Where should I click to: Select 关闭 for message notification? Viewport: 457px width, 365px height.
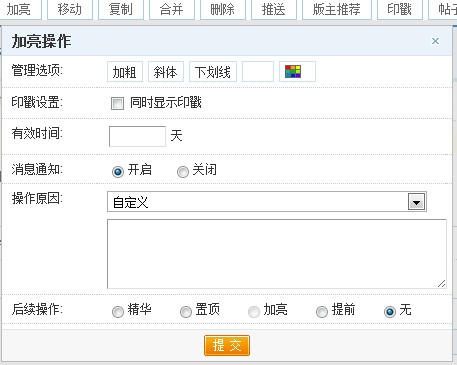point(183,172)
